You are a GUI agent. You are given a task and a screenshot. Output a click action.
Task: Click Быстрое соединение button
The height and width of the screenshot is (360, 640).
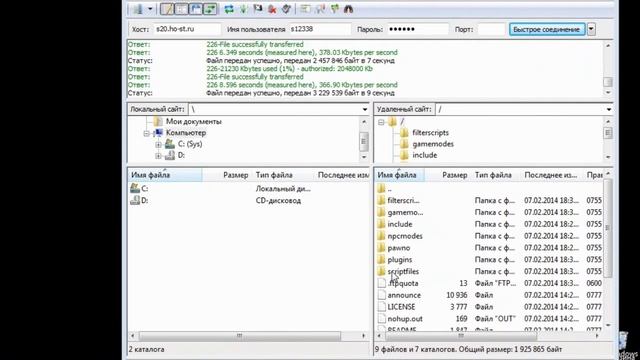point(547,29)
